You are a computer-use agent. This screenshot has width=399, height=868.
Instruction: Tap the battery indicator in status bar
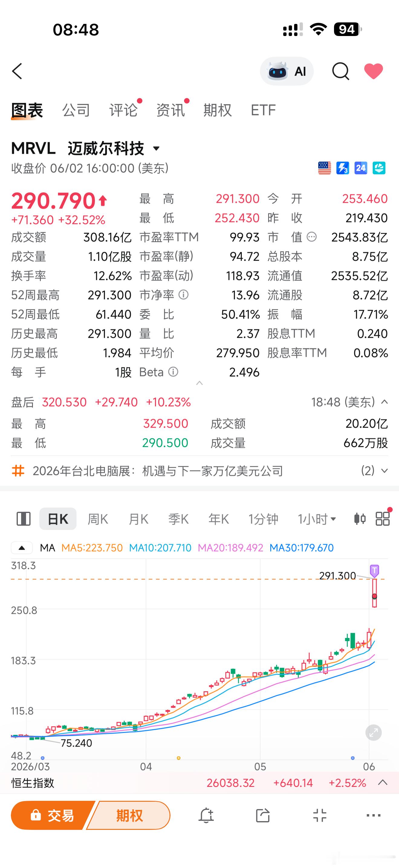(x=348, y=29)
